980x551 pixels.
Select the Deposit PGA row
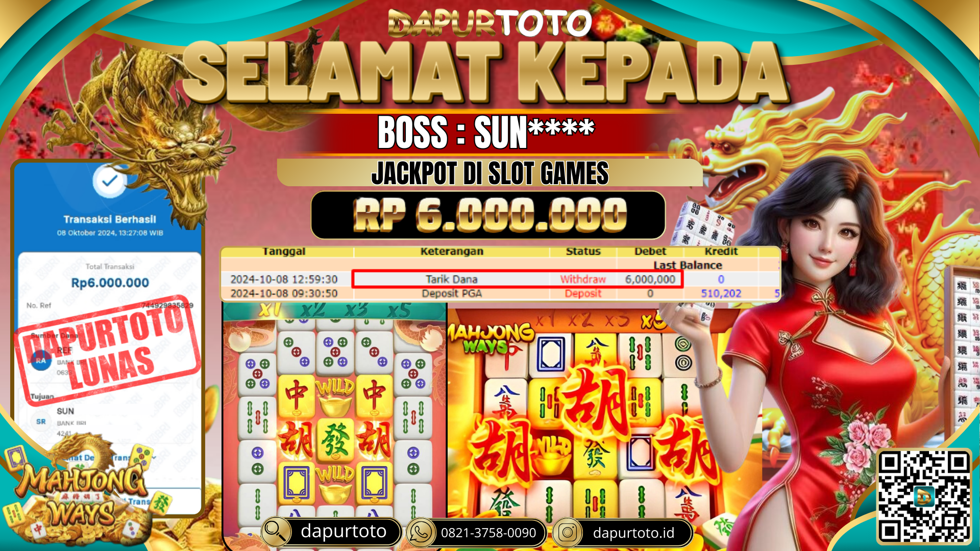click(x=500, y=293)
